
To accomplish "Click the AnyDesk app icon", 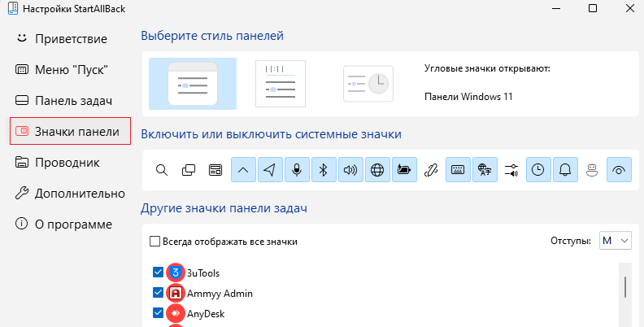I will click(x=176, y=313).
